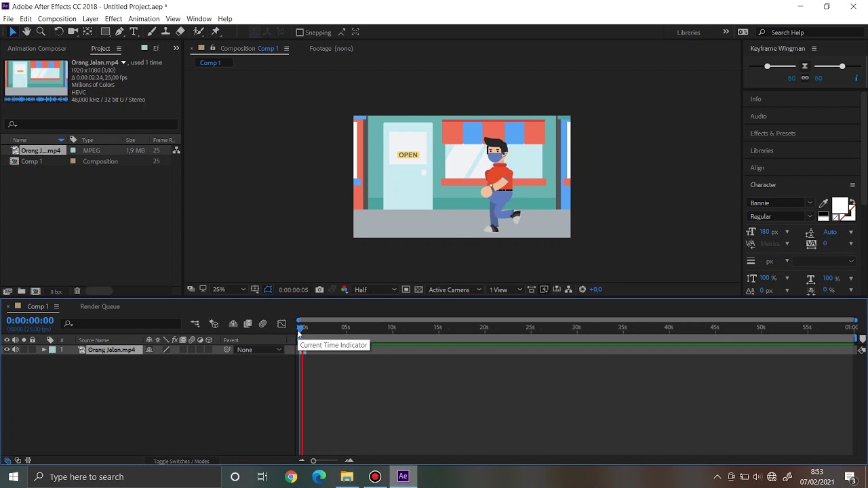Open Effects & Presets panel
The width and height of the screenshot is (868, 488).
(772, 133)
